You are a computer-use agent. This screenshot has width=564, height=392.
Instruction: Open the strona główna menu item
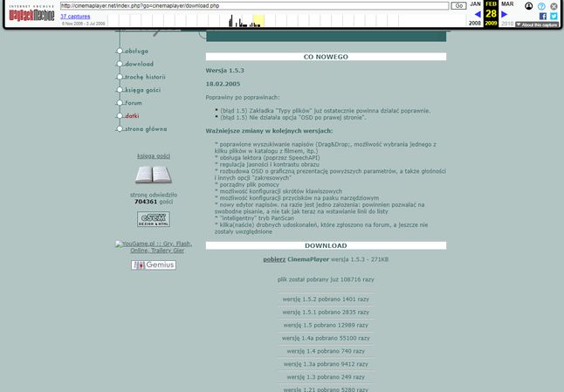click(145, 128)
